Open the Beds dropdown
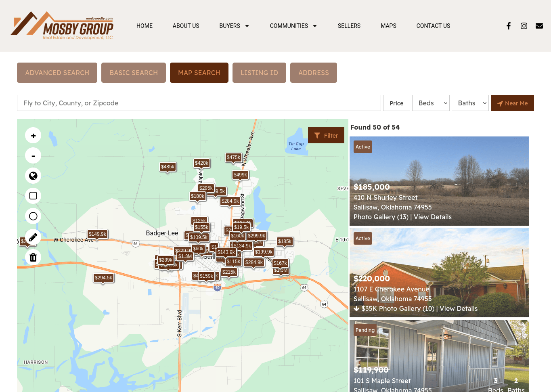 pos(431,103)
